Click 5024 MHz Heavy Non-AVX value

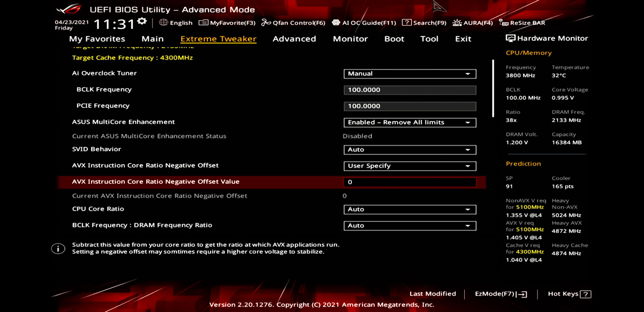click(566, 215)
